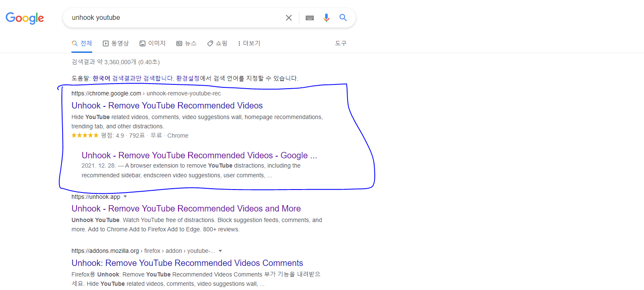Click the addons.mozilla.org URL breadcrumb
Viewport: 644px width, 290px height.
pos(143,251)
